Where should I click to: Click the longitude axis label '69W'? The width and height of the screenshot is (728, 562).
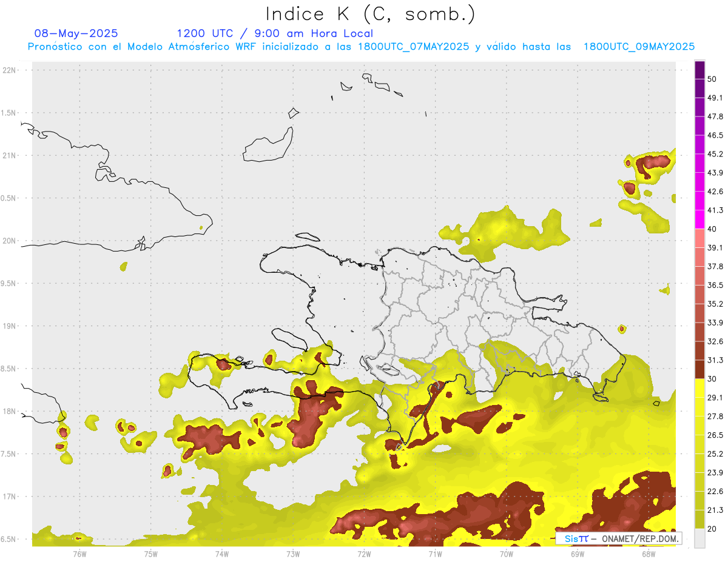coord(578,554)
